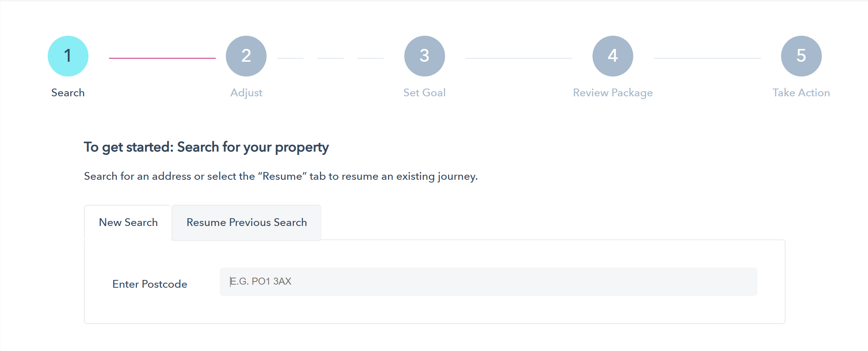Click the Take Action step label
This screenshot has width=868, height=351.
[801, 93]
